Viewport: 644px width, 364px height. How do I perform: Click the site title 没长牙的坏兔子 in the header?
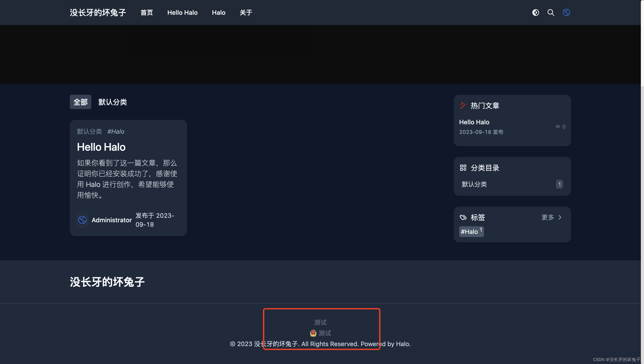point(98,13)
